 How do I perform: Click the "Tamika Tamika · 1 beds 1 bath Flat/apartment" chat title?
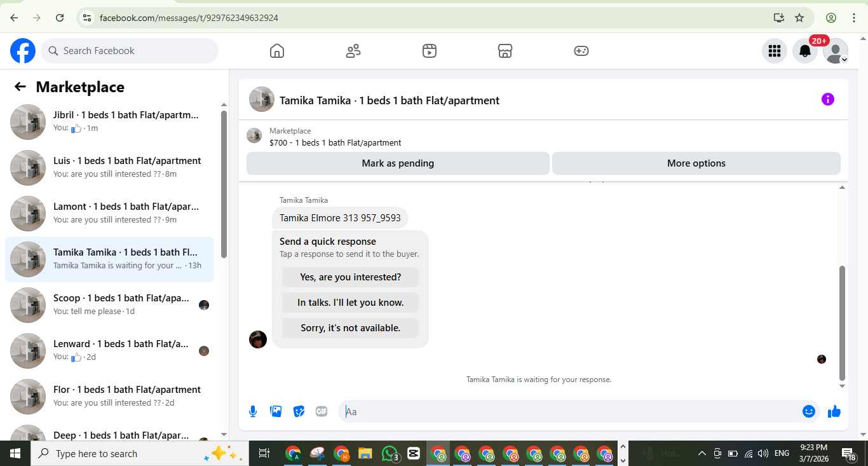tap(390, 100)
